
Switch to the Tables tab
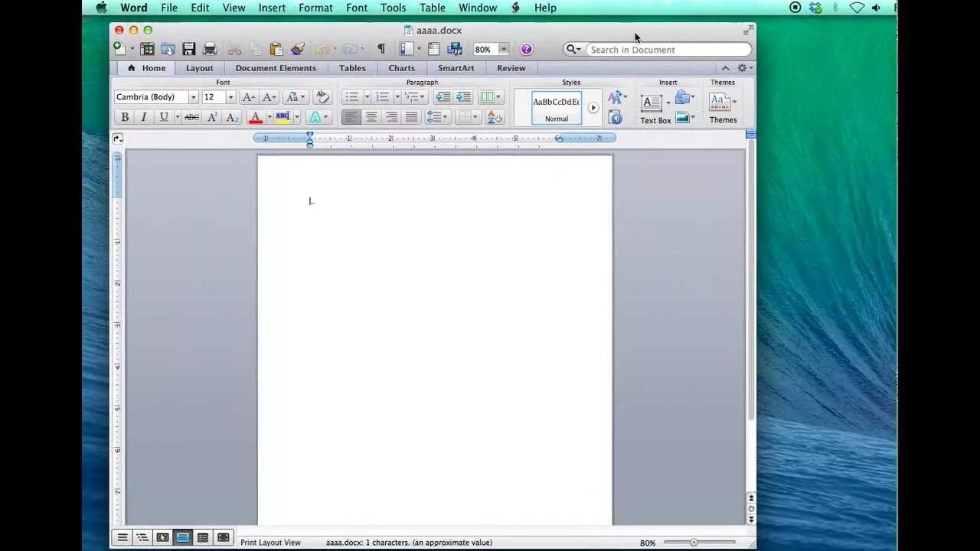click(352, 68)
